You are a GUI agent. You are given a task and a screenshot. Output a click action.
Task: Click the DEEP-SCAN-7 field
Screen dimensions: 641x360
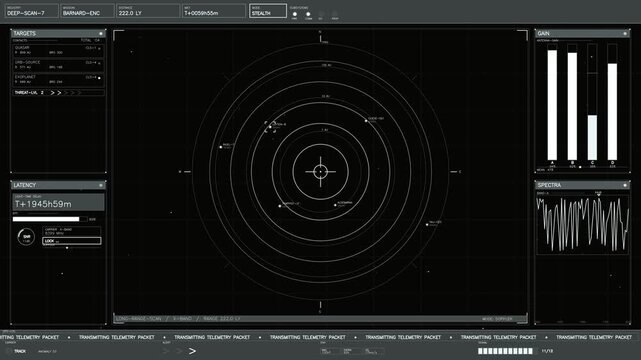coord(31,11)
